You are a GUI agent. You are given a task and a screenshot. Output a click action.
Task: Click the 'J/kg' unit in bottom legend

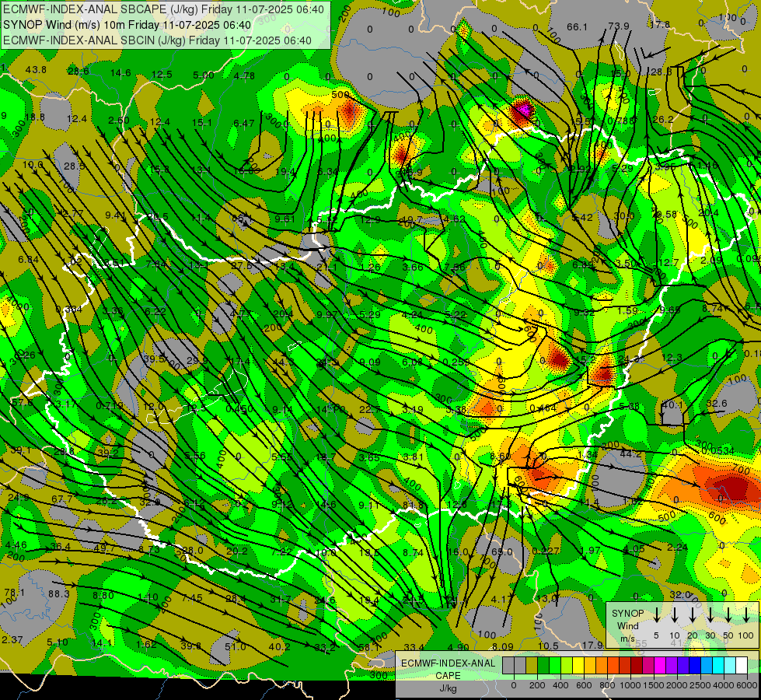click(448, 688)
